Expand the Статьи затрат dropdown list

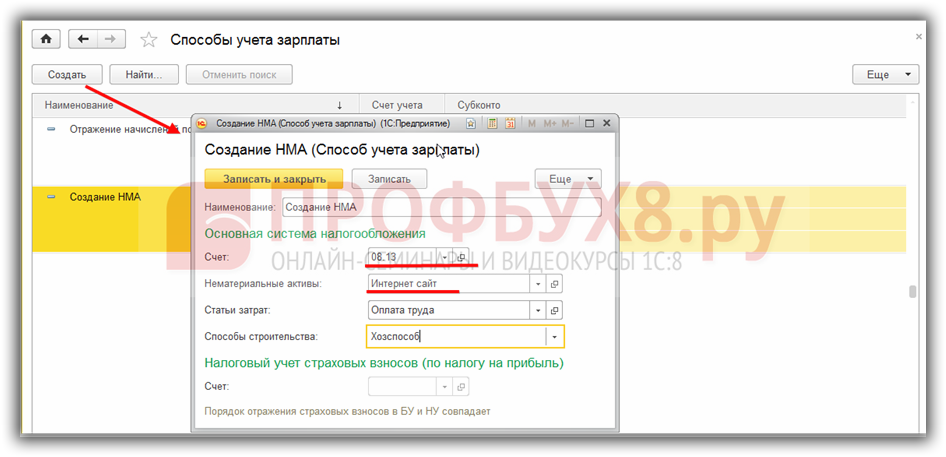pos(538,310)
